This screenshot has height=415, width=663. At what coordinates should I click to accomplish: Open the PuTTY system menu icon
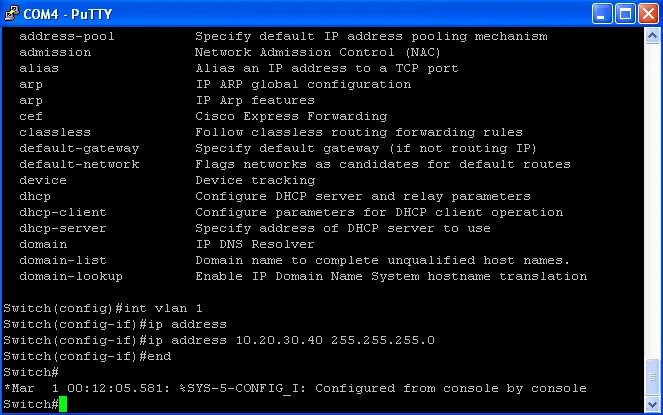tap(11, 14)
